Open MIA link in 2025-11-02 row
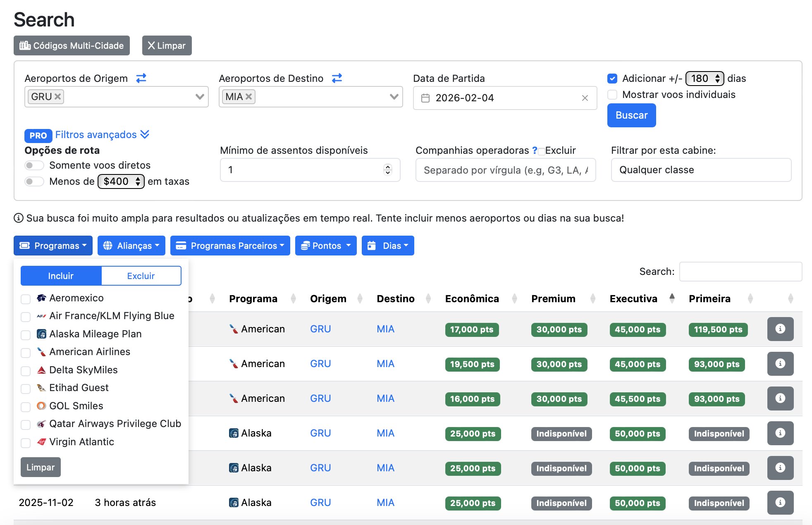The height and width of the screenshot is (525, 812). [385, 503]
